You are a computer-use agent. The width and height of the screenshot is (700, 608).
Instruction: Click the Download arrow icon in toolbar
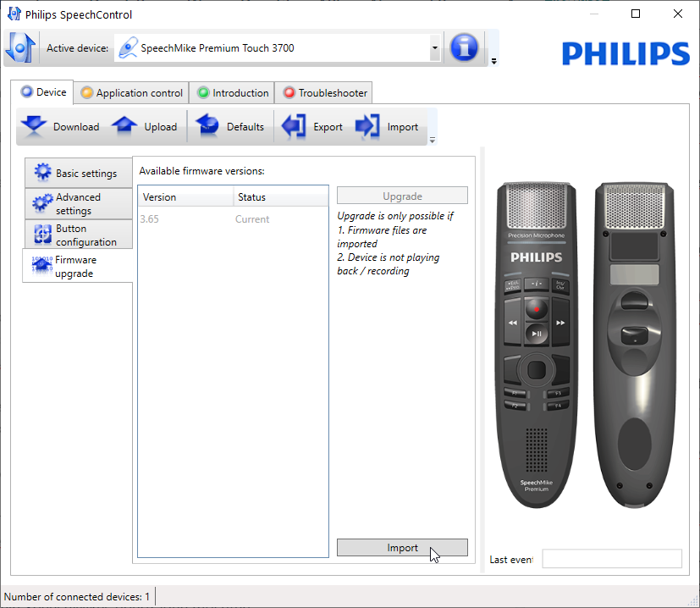click(x=34, y=126)
